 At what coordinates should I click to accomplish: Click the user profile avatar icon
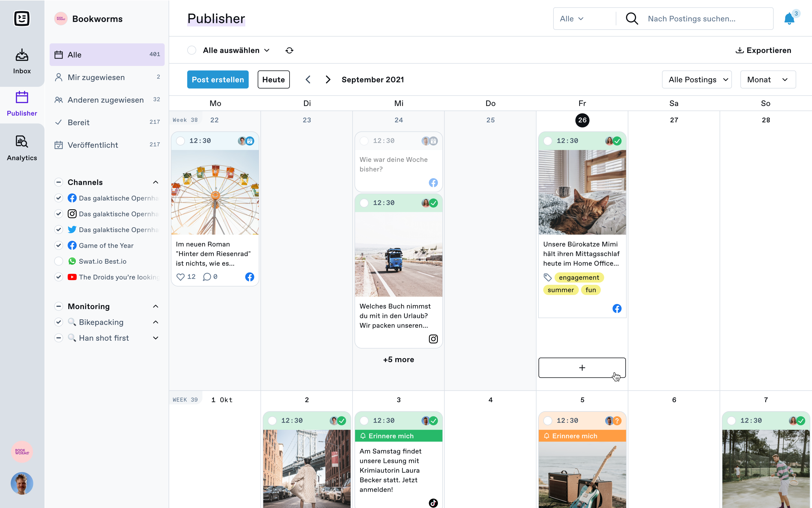(22, 483)
